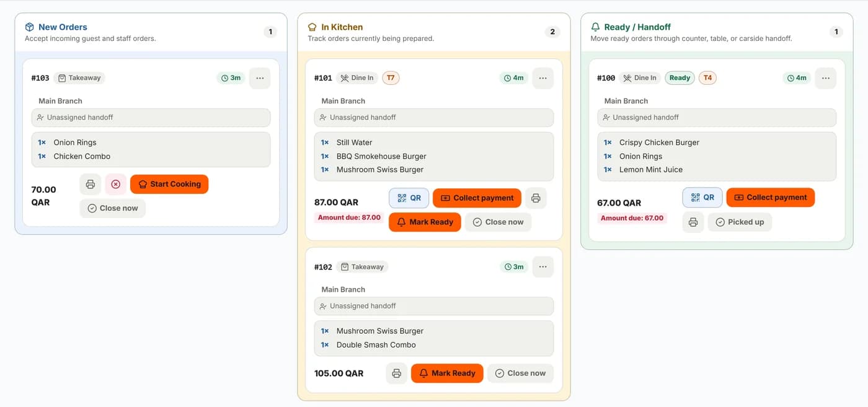868x407 pixels.
Task: Click the 70.00 QAR total
Action: 44,196
